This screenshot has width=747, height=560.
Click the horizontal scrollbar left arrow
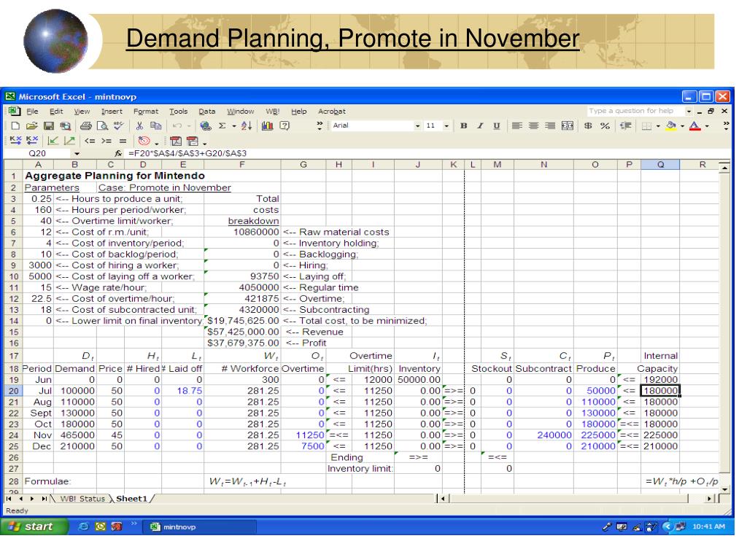[443, 499]
